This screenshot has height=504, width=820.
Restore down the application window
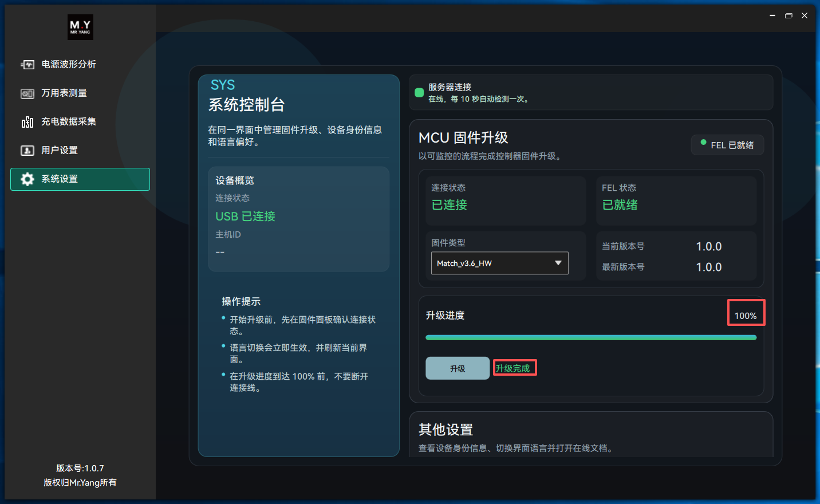(x=789, y=15)
